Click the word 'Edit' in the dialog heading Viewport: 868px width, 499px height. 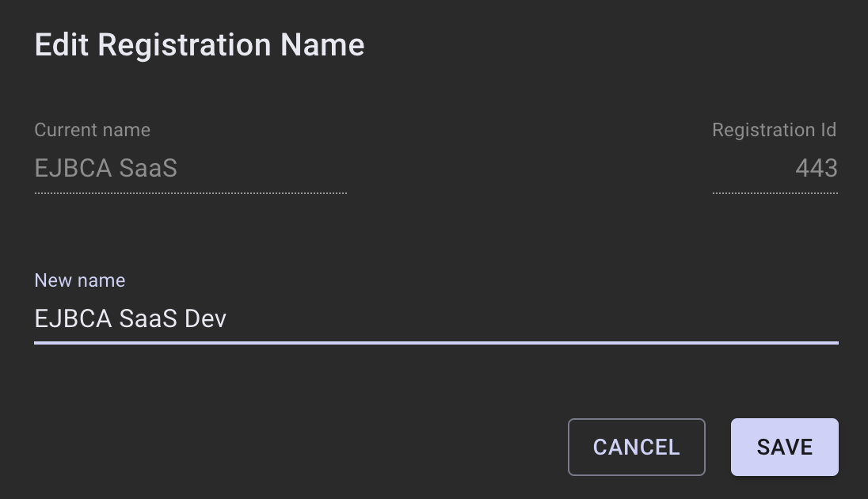coord(62,45)
